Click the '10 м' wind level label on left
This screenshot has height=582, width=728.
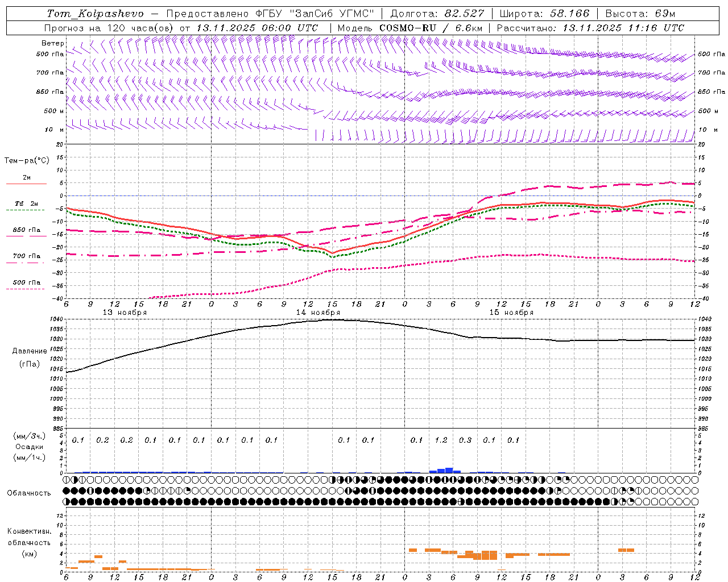55,130
